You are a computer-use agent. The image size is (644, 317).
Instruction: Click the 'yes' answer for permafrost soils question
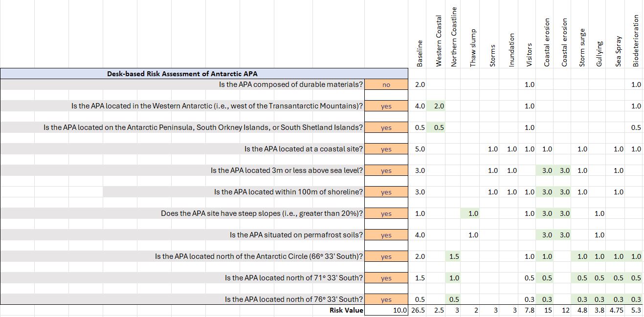click(386, 235)
